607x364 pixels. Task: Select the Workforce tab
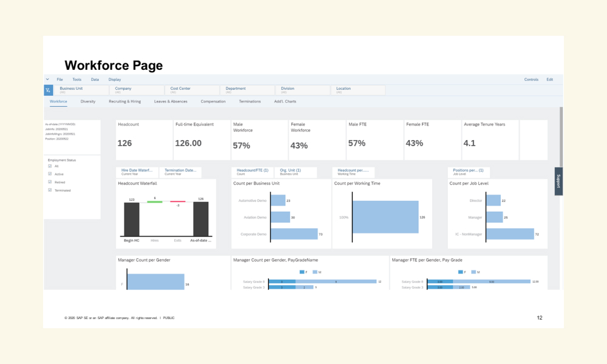tap(58, 101)
